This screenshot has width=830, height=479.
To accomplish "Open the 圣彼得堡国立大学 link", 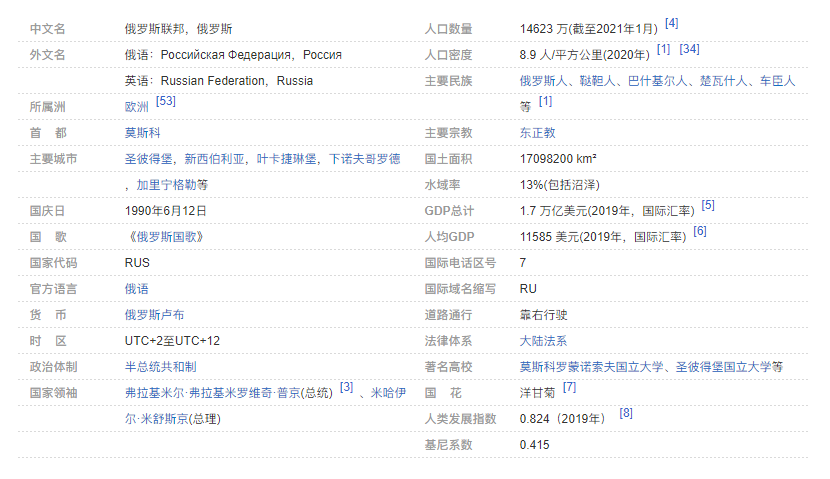I will click(723, 367).
